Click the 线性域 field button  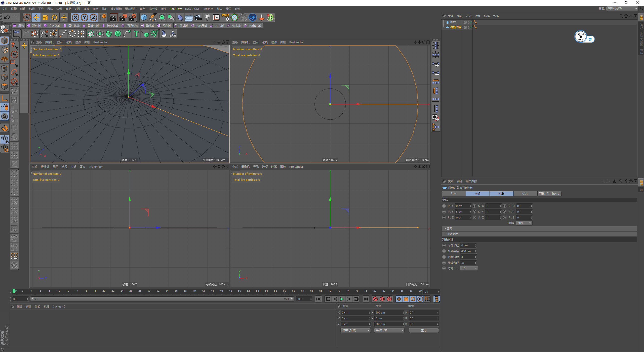point(148,26)
